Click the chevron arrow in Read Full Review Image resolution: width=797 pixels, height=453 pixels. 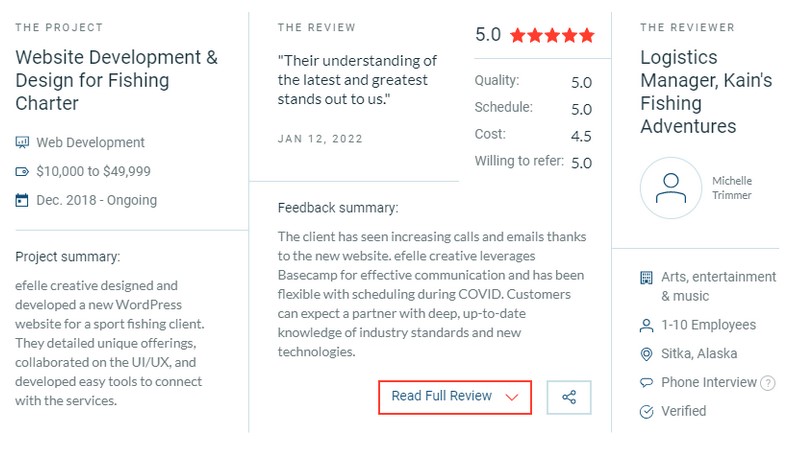pos(512,397)
